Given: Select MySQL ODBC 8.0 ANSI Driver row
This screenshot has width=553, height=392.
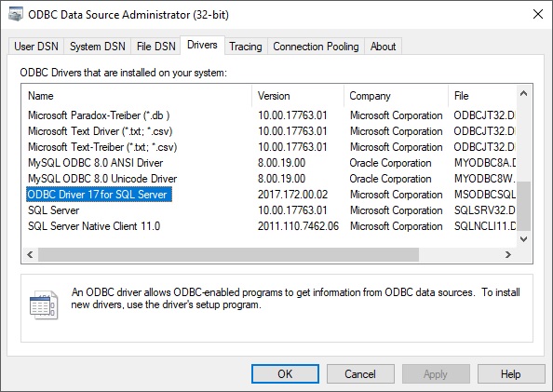Looking at the screenshot, I should click(96, 163).
